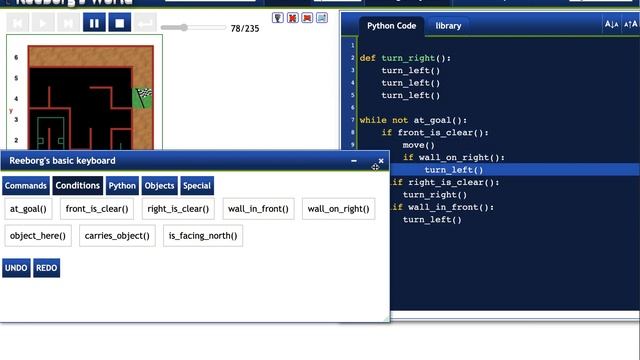Click the 78/235 frame counter

coord(245,29)
